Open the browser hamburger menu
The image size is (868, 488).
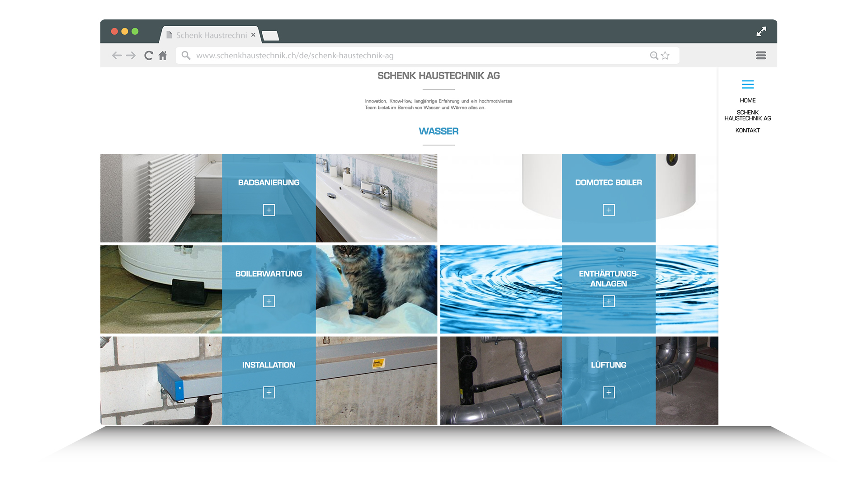pyautogui.click(x=761, y=56)
